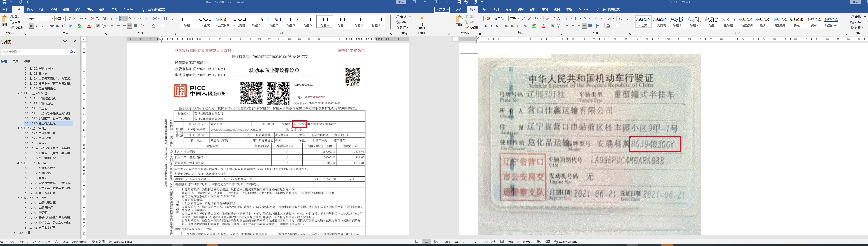This screenshot has width=868, height=246.
Task: Collapse the 5.1.3.12 辽J5592挂 tree node
Action: tap(18, 128)
